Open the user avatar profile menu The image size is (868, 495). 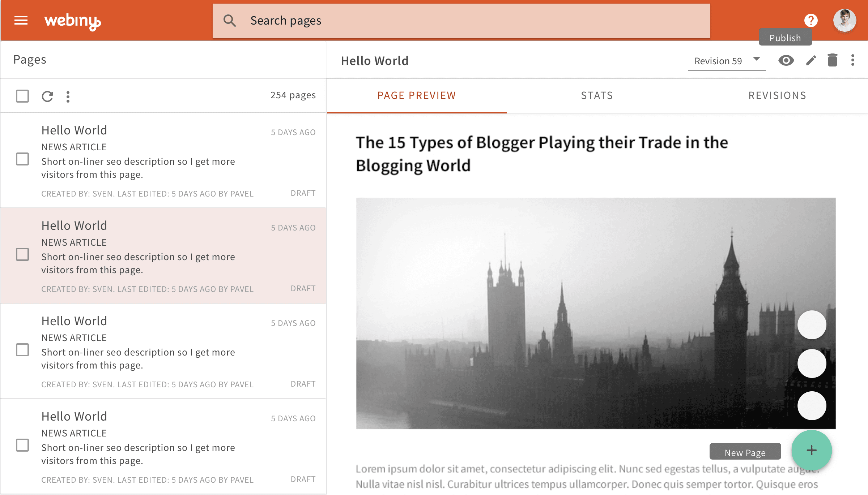pyautogui.click(x=844, y=21)
